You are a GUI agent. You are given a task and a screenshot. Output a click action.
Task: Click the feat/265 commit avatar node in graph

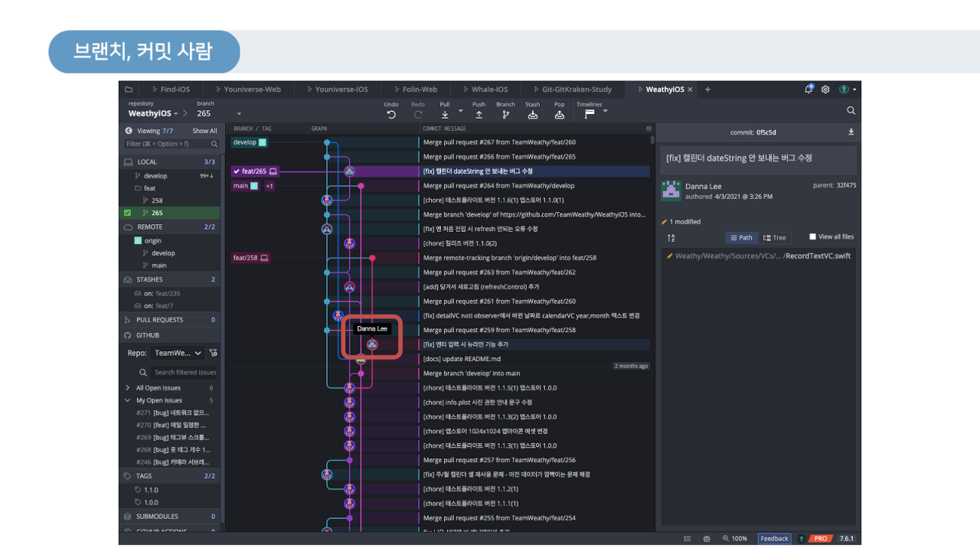point(349,171)
